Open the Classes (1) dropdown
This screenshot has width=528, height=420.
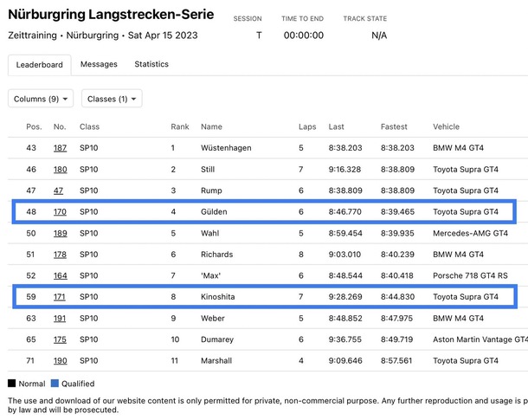pyautogui.click(x=112, y=99)
